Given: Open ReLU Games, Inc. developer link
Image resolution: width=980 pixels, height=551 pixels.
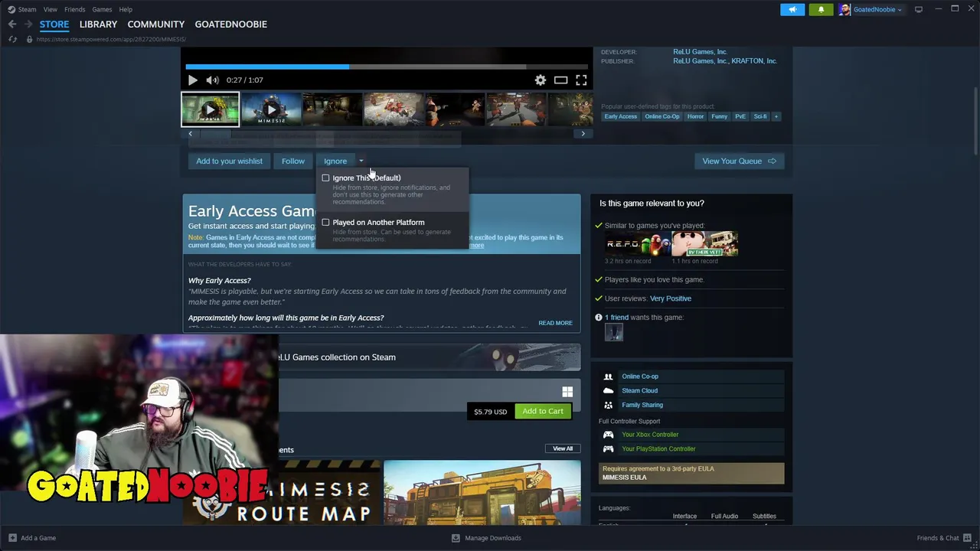Looking at the screenshot, I should [x=700, y=52].
